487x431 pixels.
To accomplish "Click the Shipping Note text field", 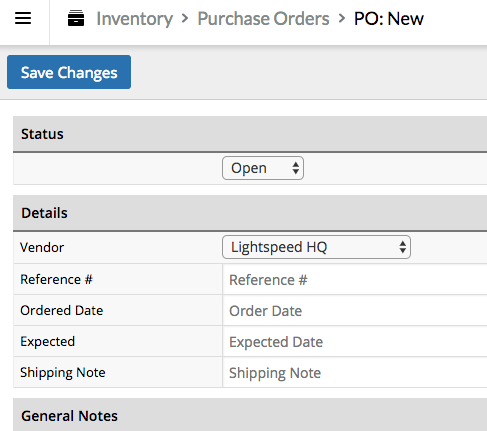I will 355,372.
